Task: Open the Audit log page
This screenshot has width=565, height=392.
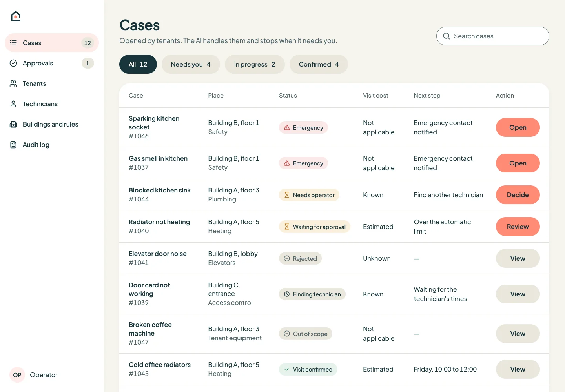Action: 52,145
